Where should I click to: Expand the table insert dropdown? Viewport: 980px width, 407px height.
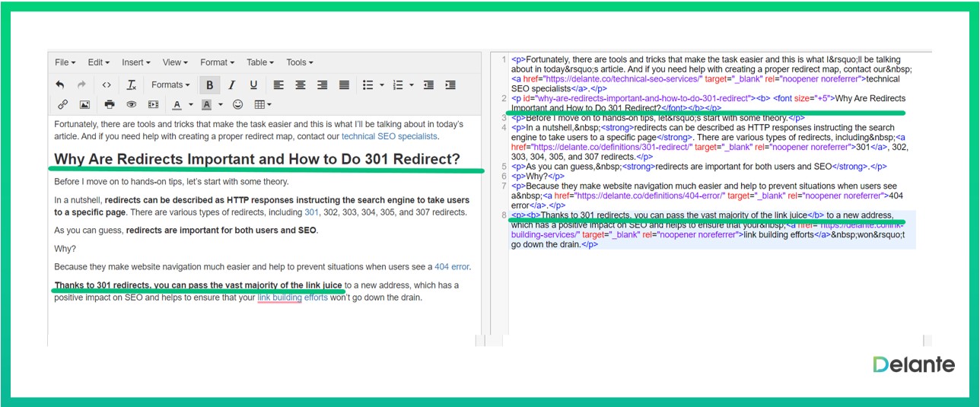263,105
